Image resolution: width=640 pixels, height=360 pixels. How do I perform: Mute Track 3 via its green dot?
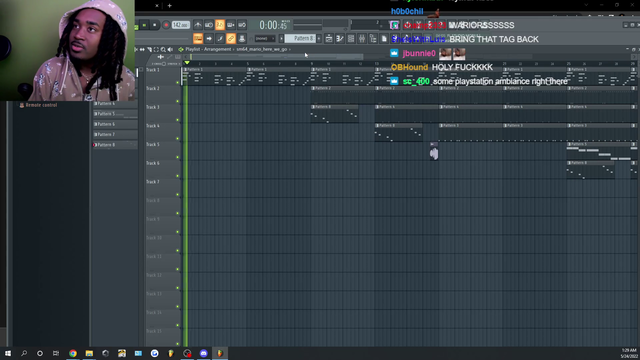pyautogui.click(x=178, y=120)
